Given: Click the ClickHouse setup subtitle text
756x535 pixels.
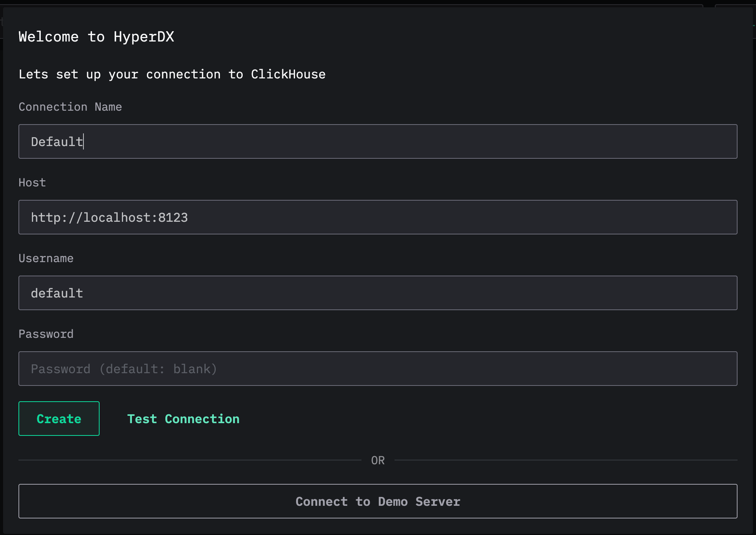Looking at the screenshot, I should [x=172, y=74].
